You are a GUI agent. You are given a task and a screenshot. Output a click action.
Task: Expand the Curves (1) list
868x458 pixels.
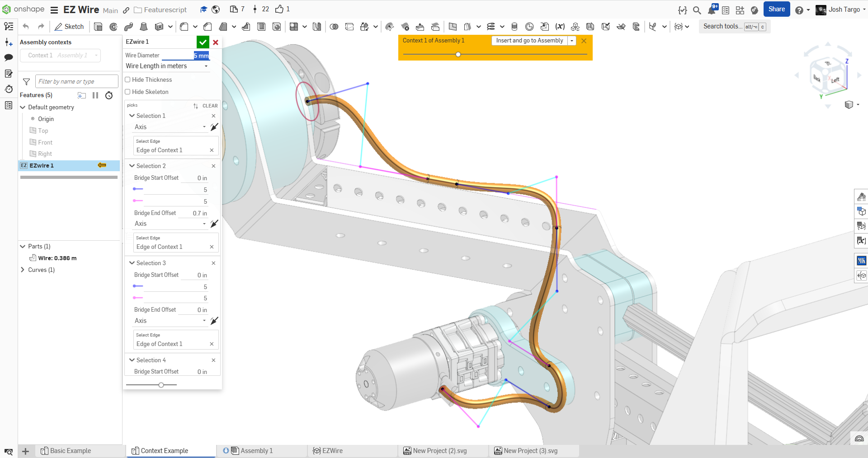click(23, 270)
